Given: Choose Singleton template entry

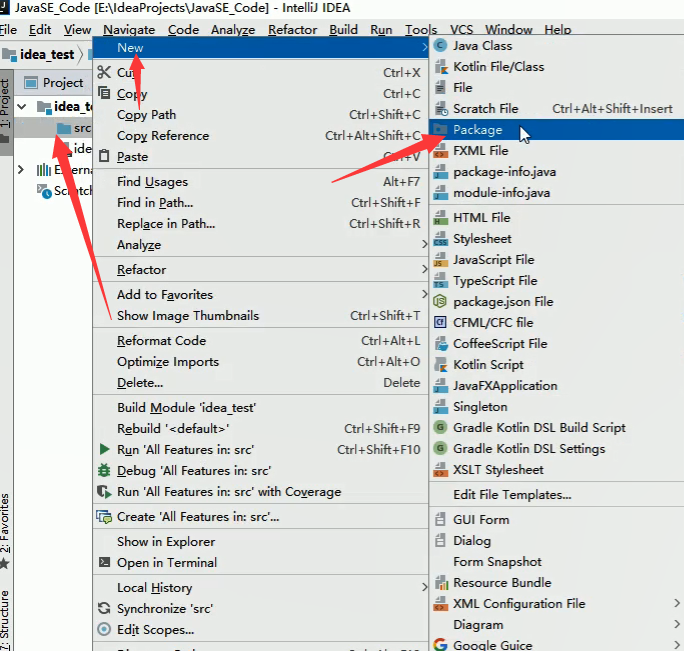Looking at the screenshot, I should tap(556, 406).
